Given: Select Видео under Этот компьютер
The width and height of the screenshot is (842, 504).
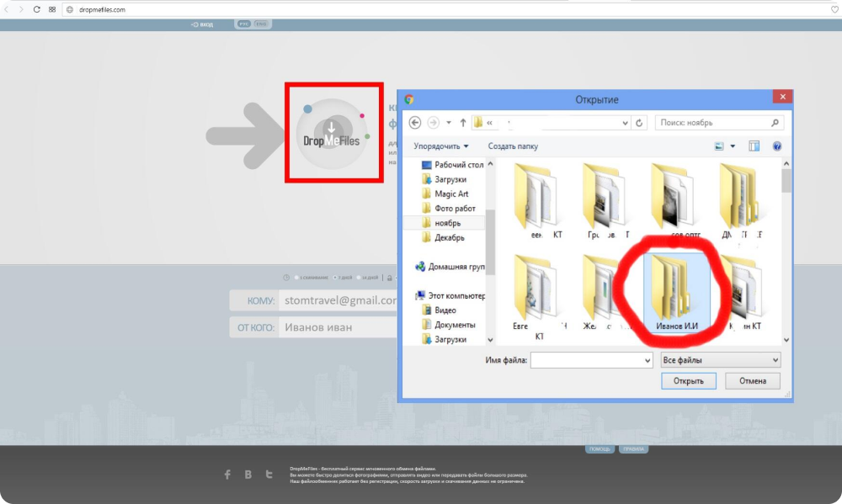Looking at the screenshot, I should 440,310.
